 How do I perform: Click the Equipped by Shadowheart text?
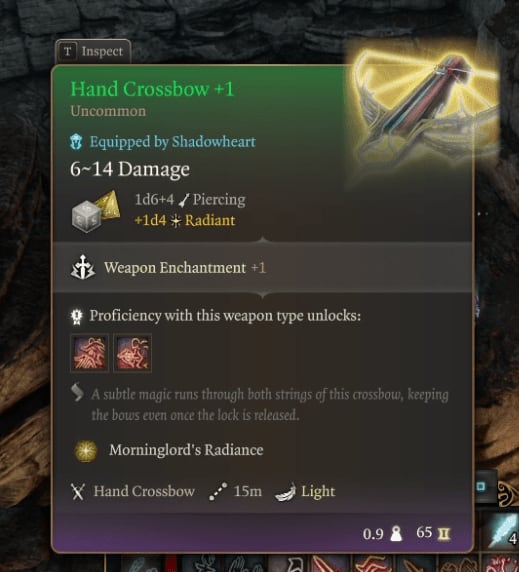(173, 142)
